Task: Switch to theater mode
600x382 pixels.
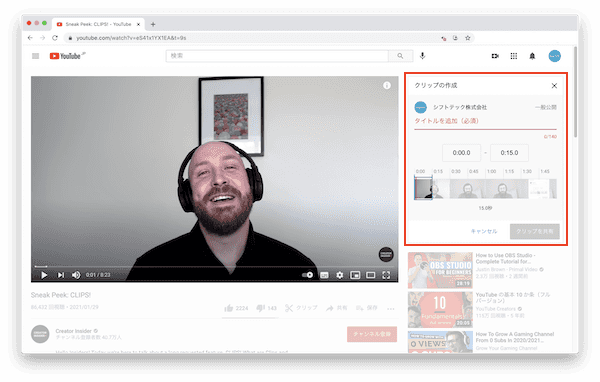Action: (370, 275)
